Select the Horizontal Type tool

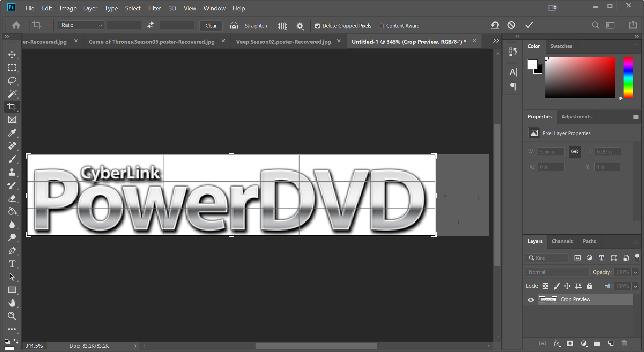pyautogui.click(x=12, y=264)
